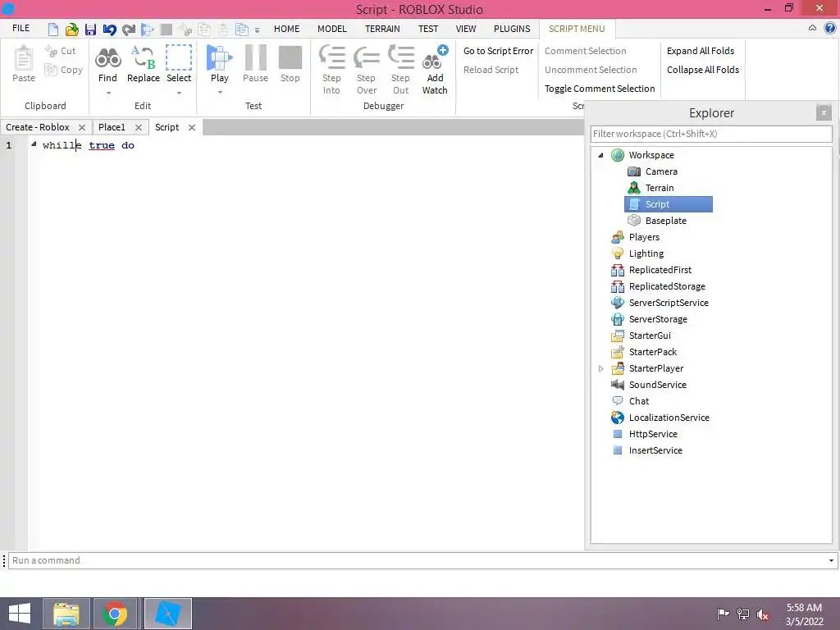Open the FILE menu
This screenshot has height=630, width=840.
(21, 28)
